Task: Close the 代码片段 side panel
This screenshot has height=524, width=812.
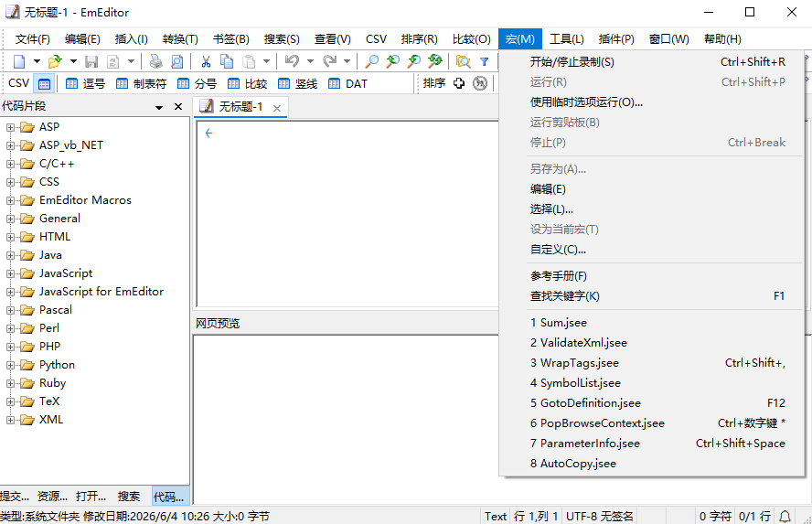Action: click(x=178, y=107)
